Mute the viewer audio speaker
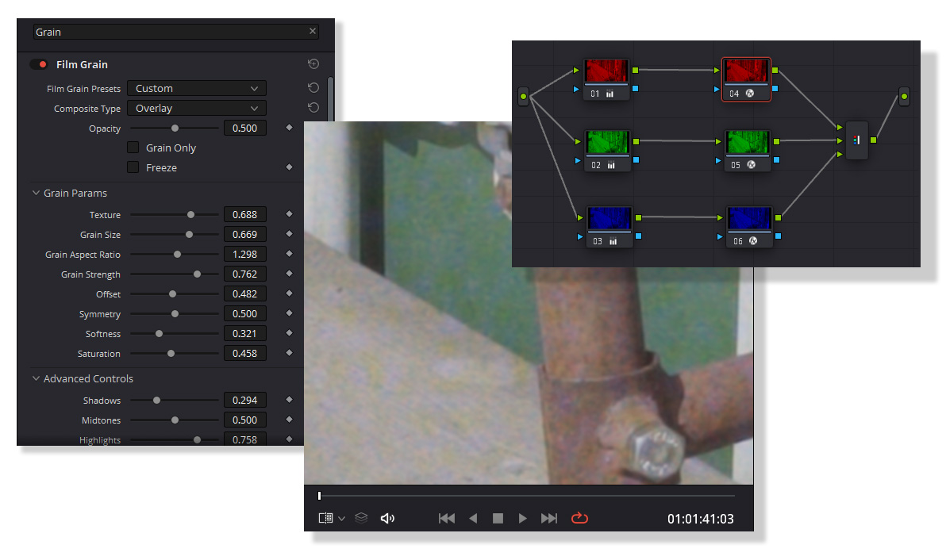 pyautogui.click(x=387, y=519)
